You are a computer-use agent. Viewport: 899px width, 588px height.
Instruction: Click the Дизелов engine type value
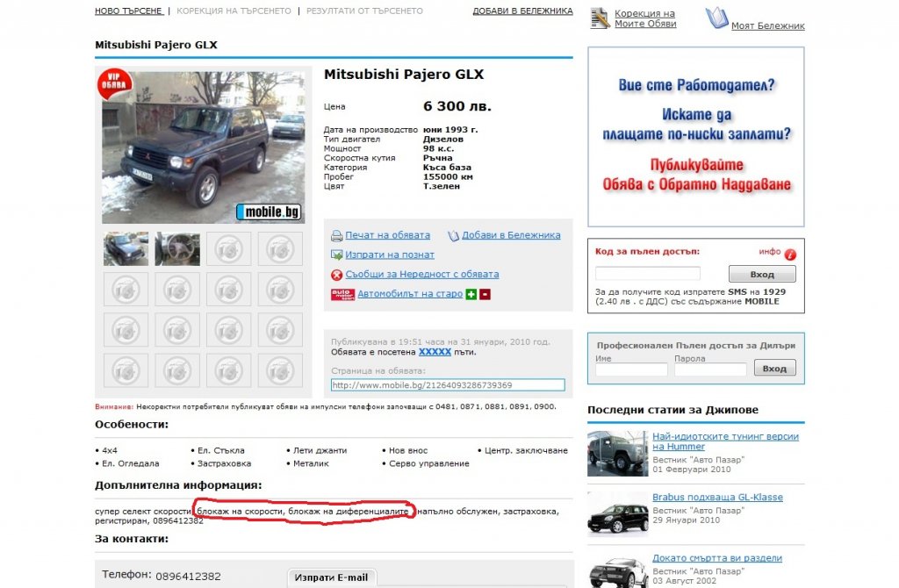pyautogui.click(x=443, y=140)
